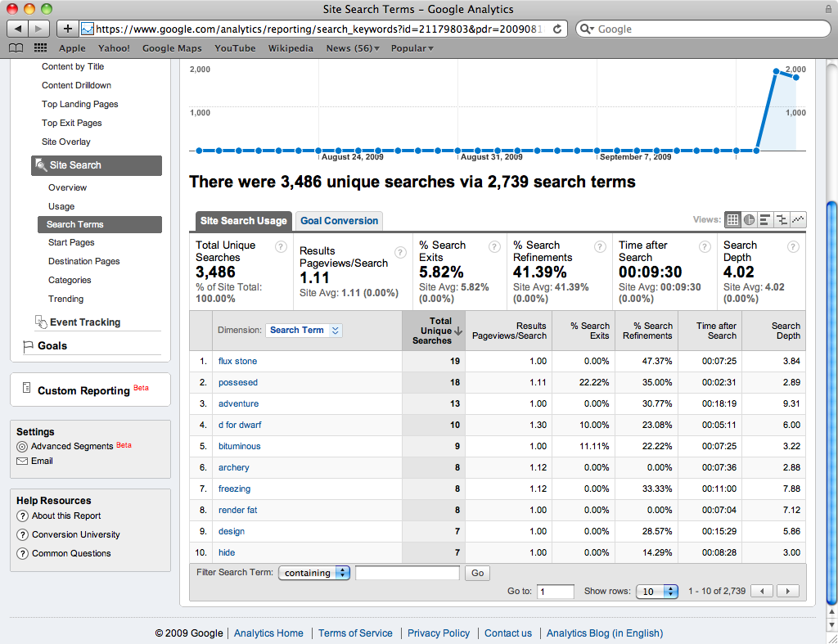The width and height of the screenshot is (838, 644).
Task: Click the Go filter button
Action: pyautogui.click(x=477, y=573)
